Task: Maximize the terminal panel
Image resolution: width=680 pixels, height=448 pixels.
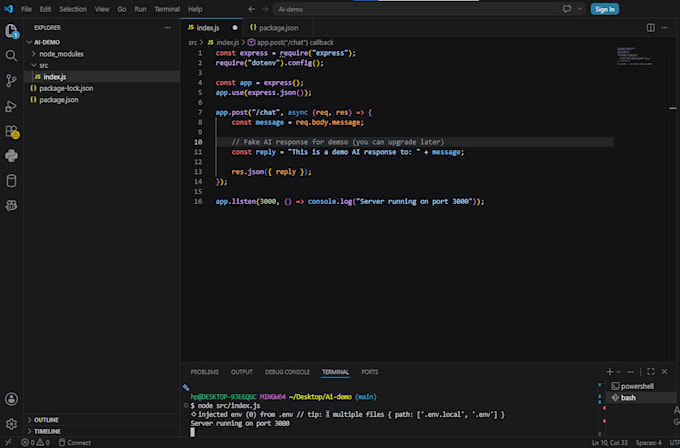Action: (x=651, y=372)
